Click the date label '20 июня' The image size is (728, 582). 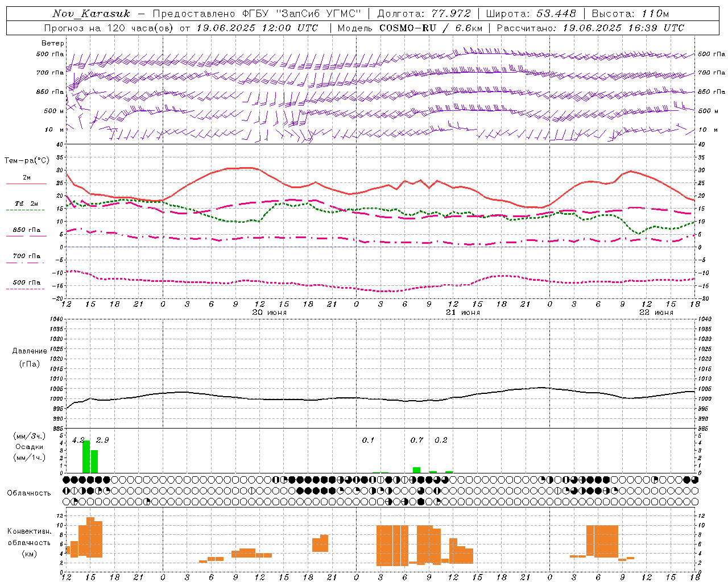point(270,313)
